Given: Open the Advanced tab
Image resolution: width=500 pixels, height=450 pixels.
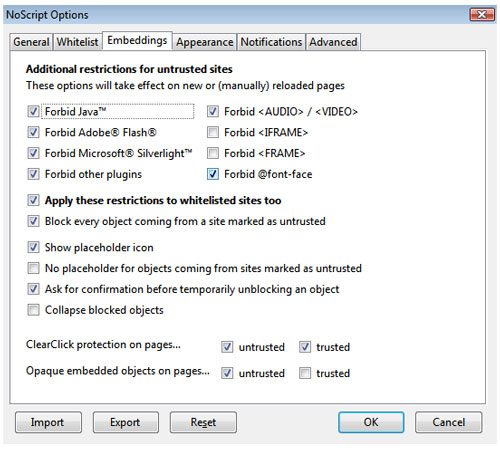Looking at the screenshot, I should tap(333, 42).
